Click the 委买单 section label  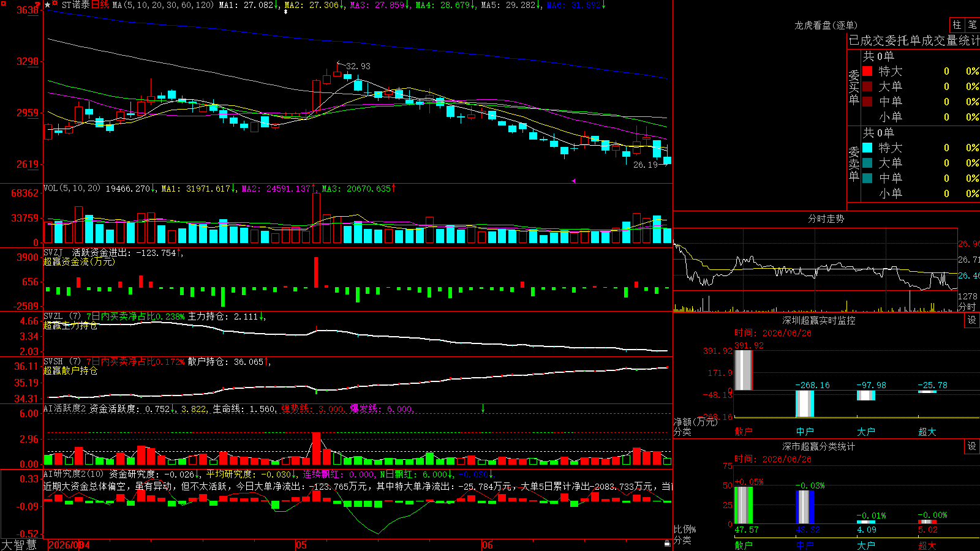point(854,87)
